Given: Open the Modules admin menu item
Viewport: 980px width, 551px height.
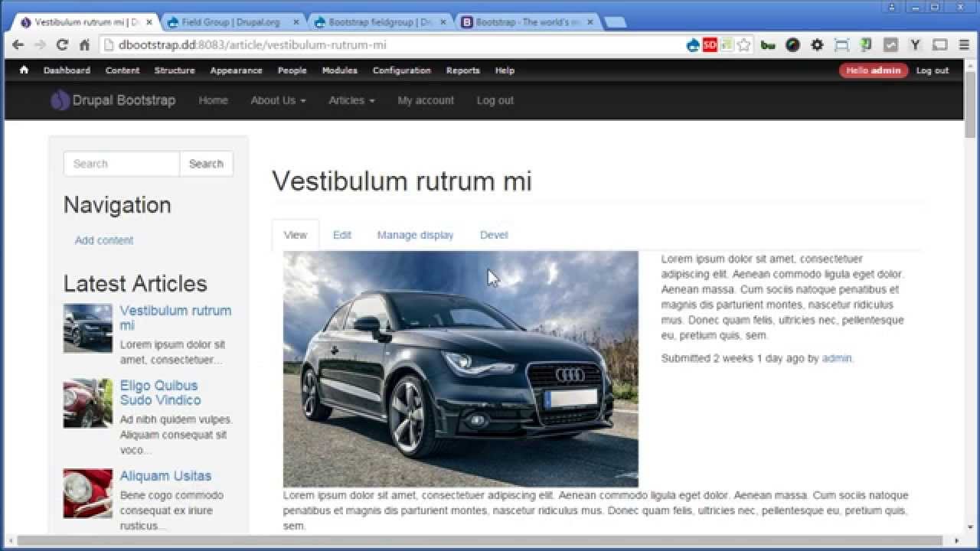Looking at the screenshot, I should point(339,70).
